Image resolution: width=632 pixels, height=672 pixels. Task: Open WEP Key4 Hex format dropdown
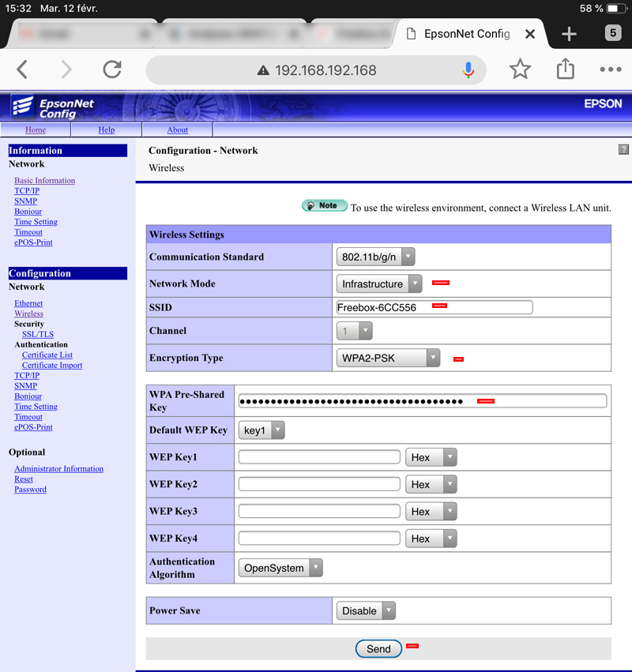coord(431,539)
